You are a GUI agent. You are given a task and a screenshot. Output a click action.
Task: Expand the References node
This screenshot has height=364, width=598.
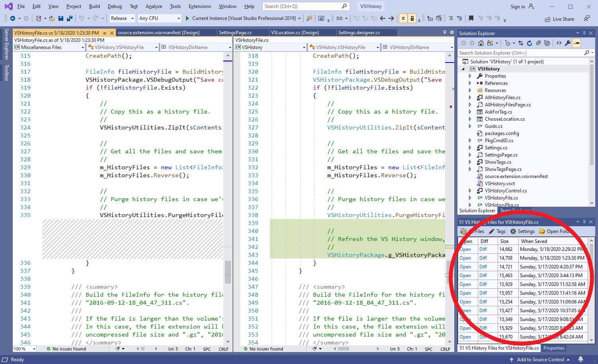click(470, 83)
